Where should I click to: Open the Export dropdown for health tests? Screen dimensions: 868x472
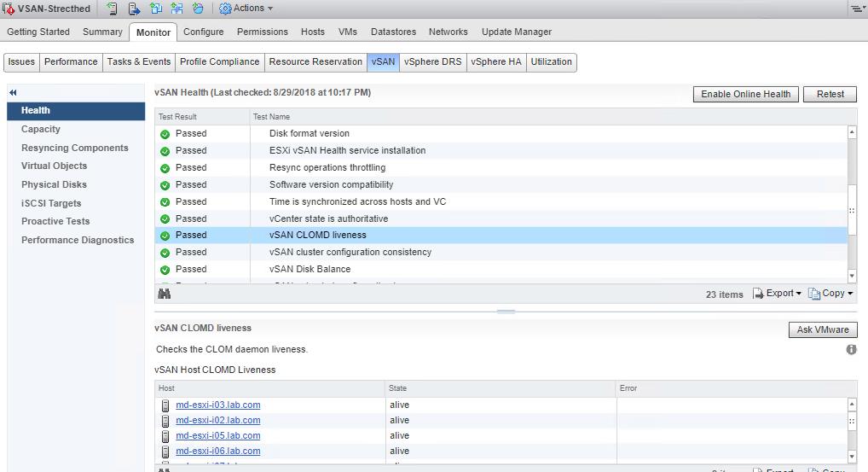[777, 294]
